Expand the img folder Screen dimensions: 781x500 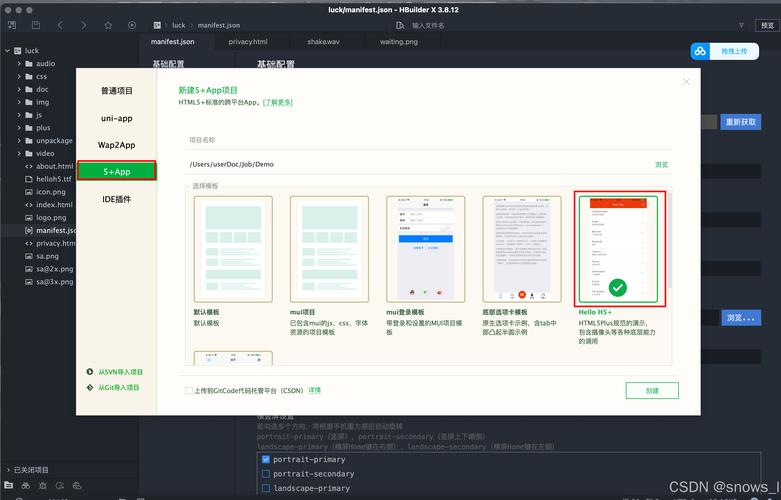19,102
